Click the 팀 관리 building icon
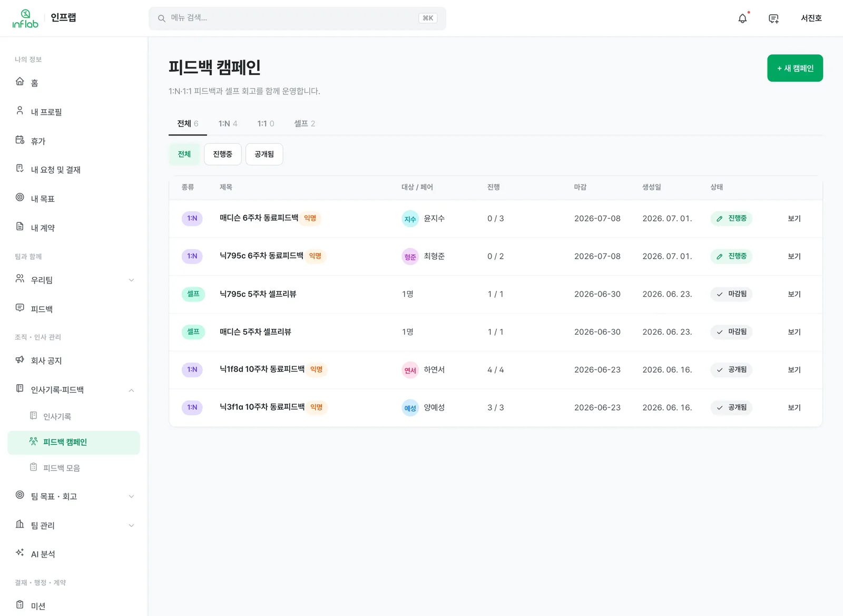843x616 pixels. [x=20, y=524]
